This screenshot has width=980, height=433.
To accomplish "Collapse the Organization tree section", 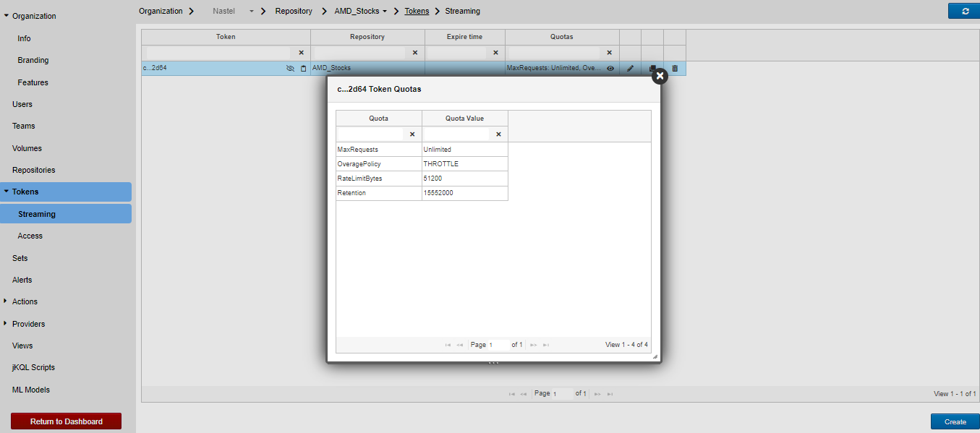I will [7, 15].
